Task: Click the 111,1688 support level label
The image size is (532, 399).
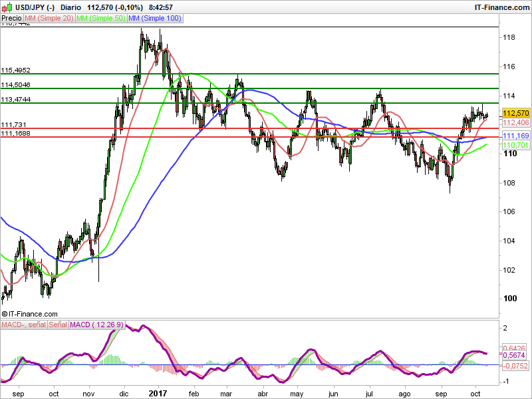Action: (x=15, y=134)
